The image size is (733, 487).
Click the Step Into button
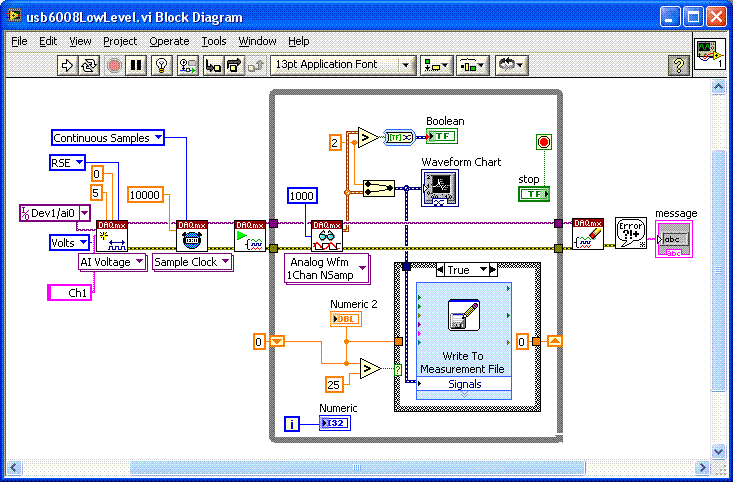click(x=213, y=65)
